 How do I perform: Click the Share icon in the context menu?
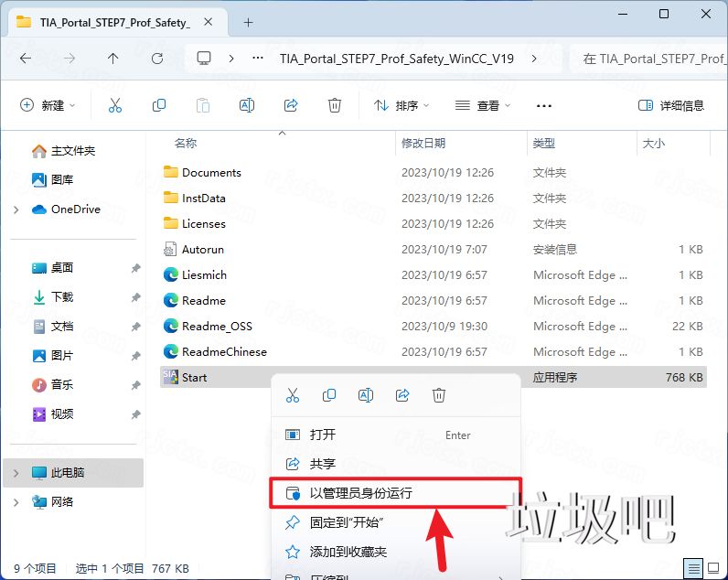(402, 395)
